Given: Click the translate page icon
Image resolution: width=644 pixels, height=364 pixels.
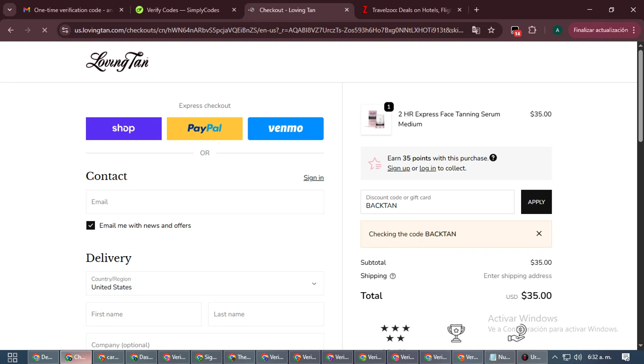Looking at the screenshot, I should 476,30.
